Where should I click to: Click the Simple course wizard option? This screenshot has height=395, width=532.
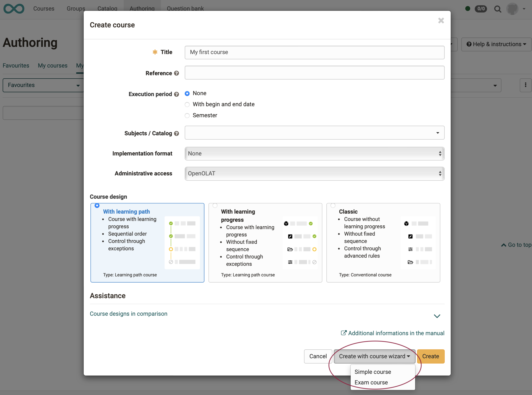(373, 372)
